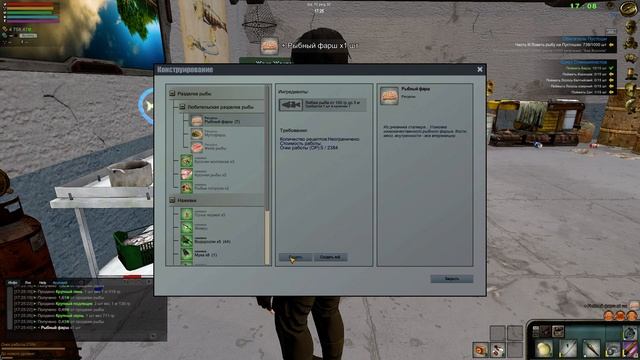Select the round yellow item in the hotbar
Viewport: 640px width, 360px height.
pyautogui.click(x=544, y=348)
